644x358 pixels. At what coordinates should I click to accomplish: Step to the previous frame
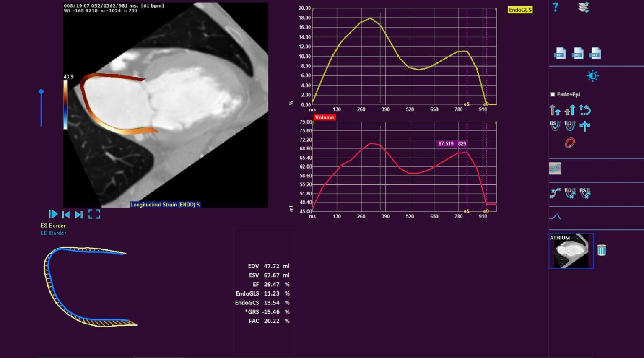(x=66, y=215)
